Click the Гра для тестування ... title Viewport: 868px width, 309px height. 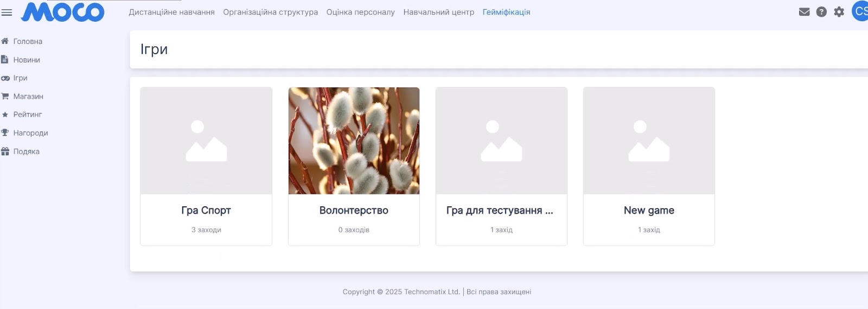500,210
